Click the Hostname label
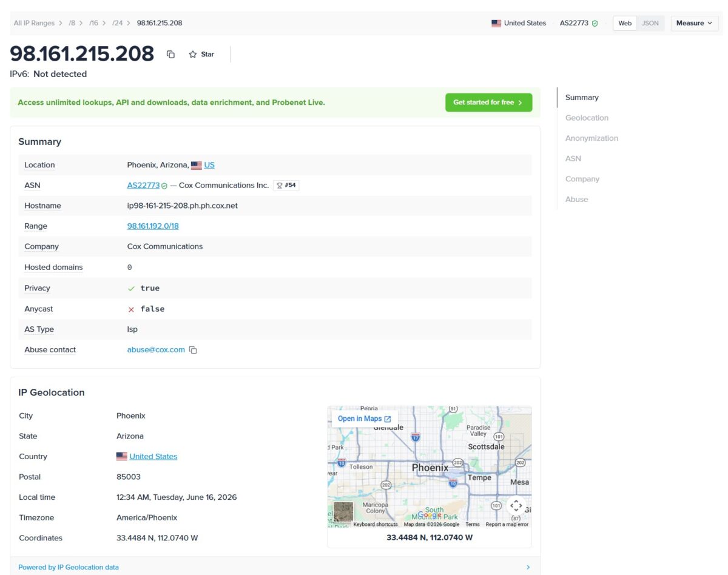This screenshot has height=575, width=728. click(x=42, y=206)
